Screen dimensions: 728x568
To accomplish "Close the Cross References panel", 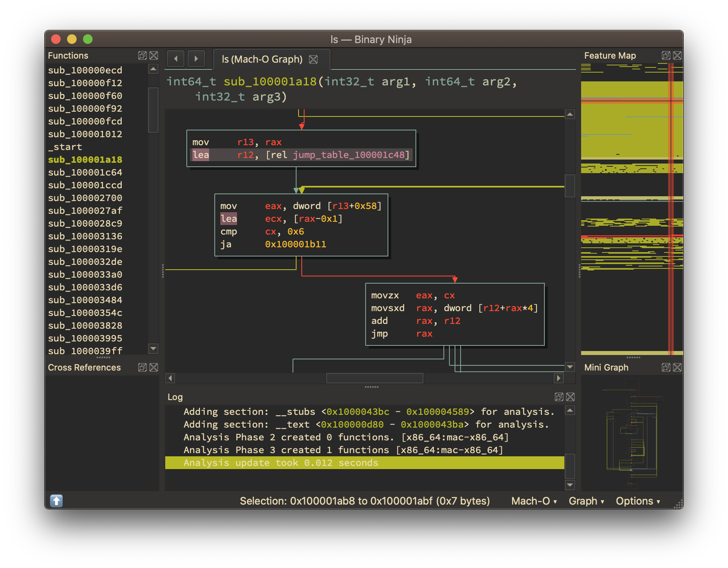I will (154, 367).
